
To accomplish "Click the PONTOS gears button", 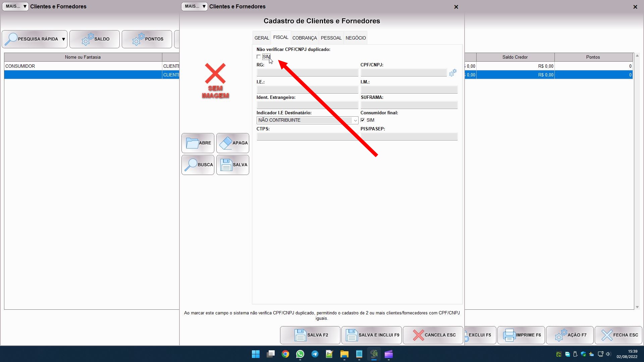I will (147, 39).
